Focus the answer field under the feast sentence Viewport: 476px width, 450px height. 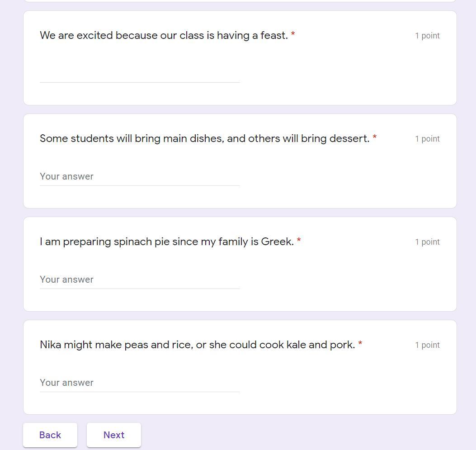(x=140, y=74)
